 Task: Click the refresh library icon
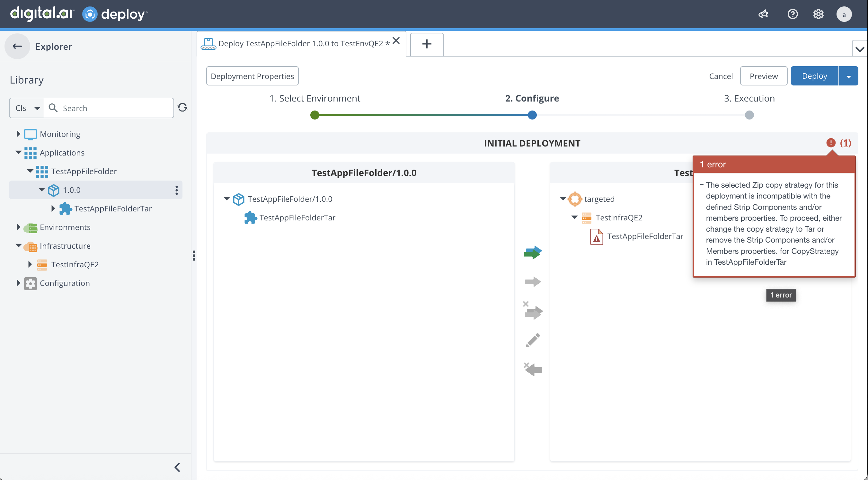coord(182,108)
